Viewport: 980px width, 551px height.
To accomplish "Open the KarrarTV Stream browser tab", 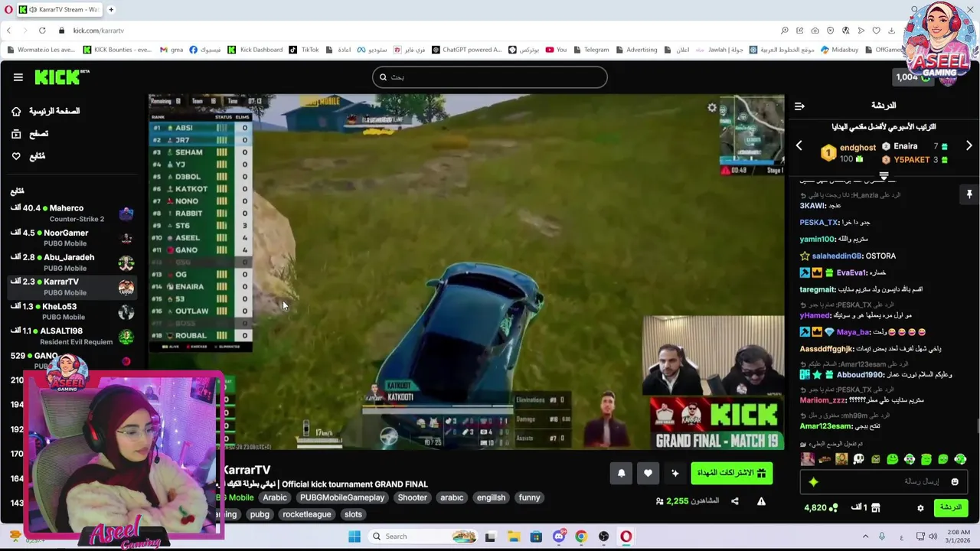I will [58, 9].
